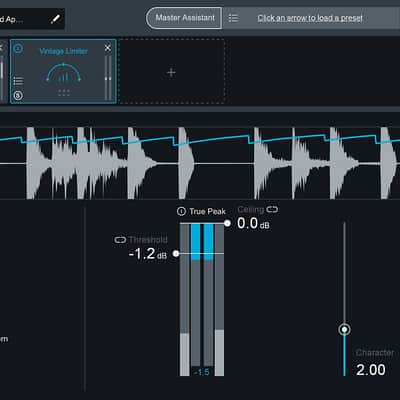Open the Master Assistant
400x400 pixels.
(184, 18)
